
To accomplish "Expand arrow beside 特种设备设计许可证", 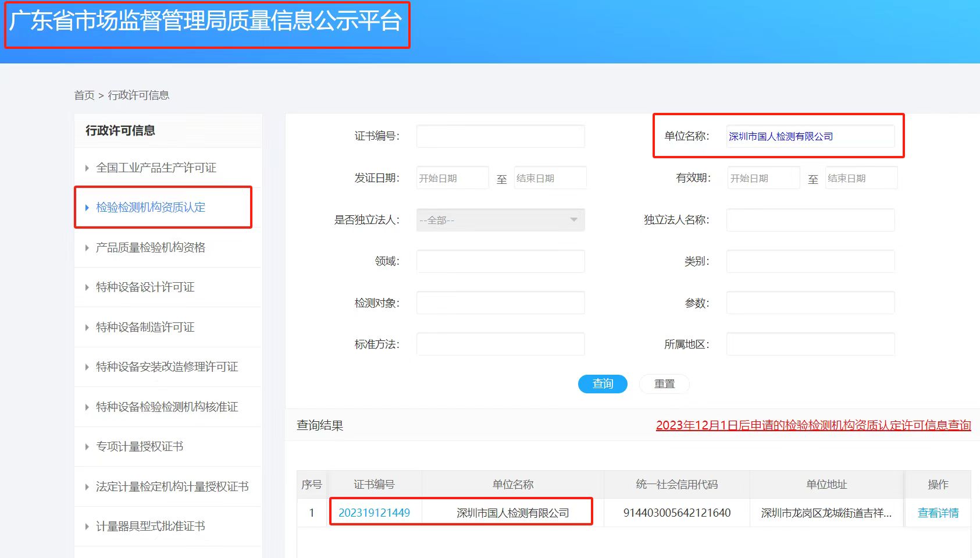I will [x=87, y=287].
